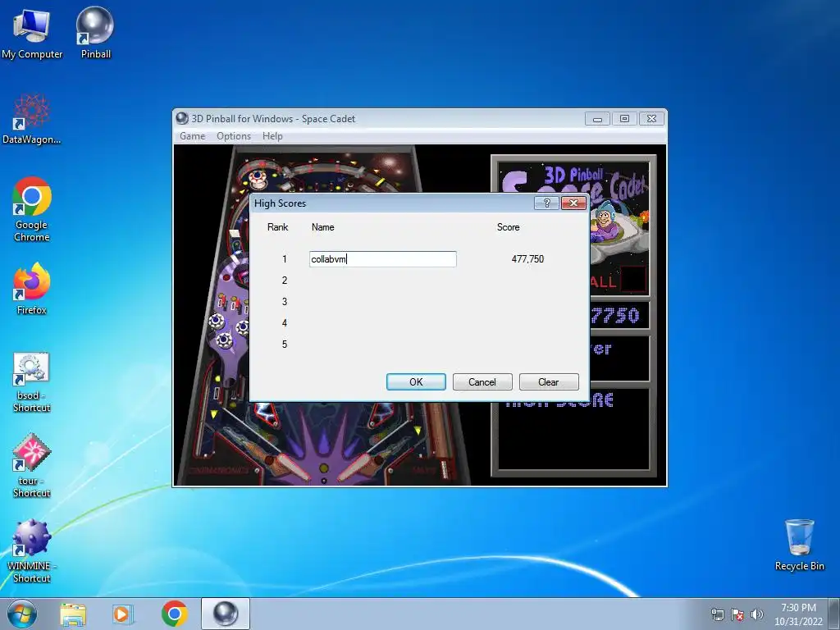The width and height of the screenshot is (840, 630).
Task: Show the clock and date flyout
Action: point(798,614)
